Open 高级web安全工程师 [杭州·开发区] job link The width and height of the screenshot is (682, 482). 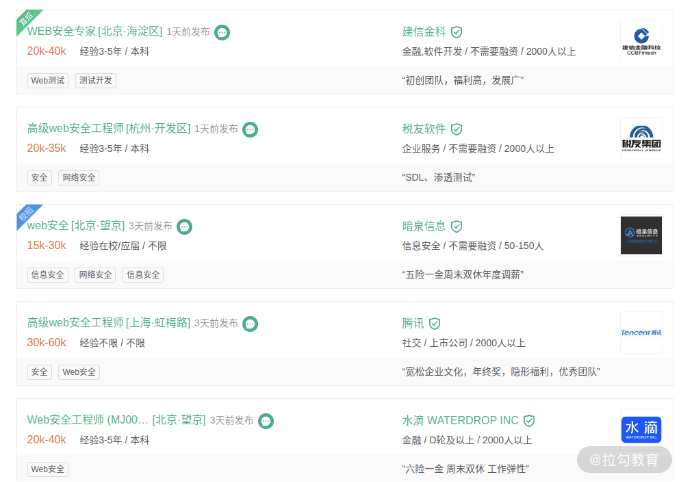[109, 129]
